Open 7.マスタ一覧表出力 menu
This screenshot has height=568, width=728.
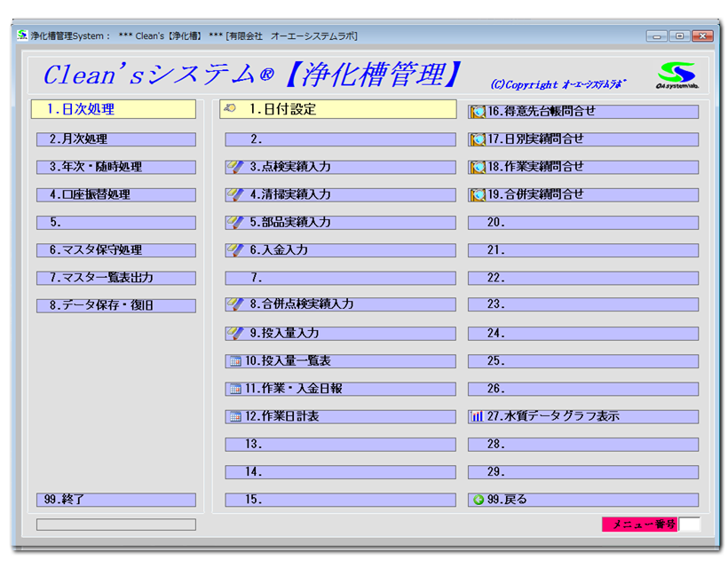pyautogui.click(x=116, y=278)
